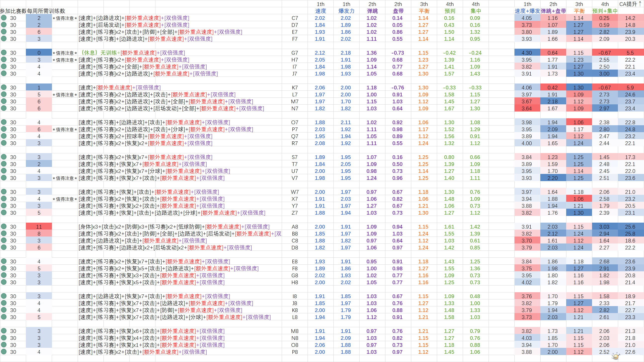Select the 每周所需训练数 column header

(46, 11)
